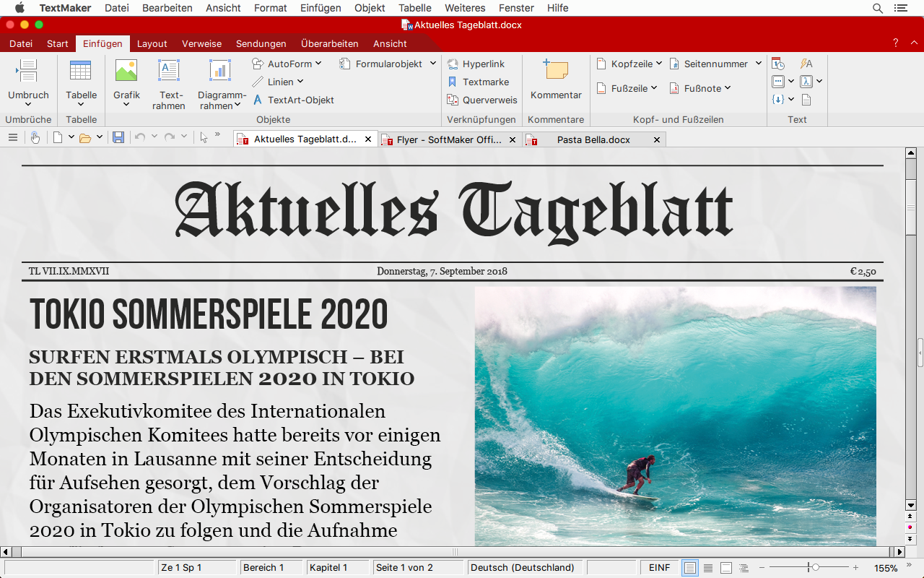The height and width of the screenshot is (578, 924).
Task: Switch to standard page view icon
Action: tap(690, 568)
